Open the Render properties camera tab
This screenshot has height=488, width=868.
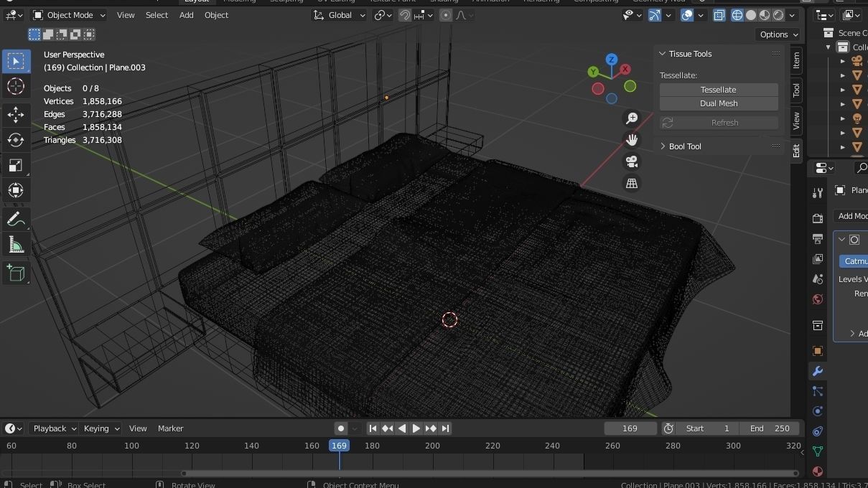pos(817,218)
